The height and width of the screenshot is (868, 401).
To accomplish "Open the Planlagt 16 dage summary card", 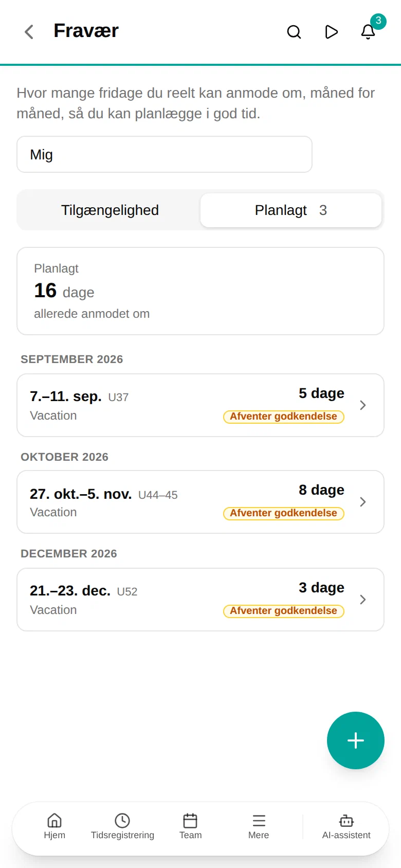I will [200, 291].
